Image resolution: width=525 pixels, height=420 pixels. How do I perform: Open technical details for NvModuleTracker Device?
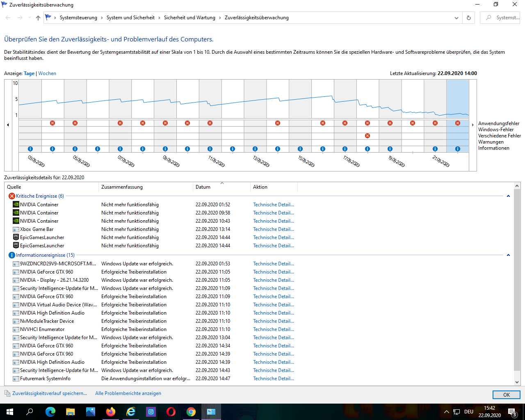pyautogui.click(x=274, y=321)
